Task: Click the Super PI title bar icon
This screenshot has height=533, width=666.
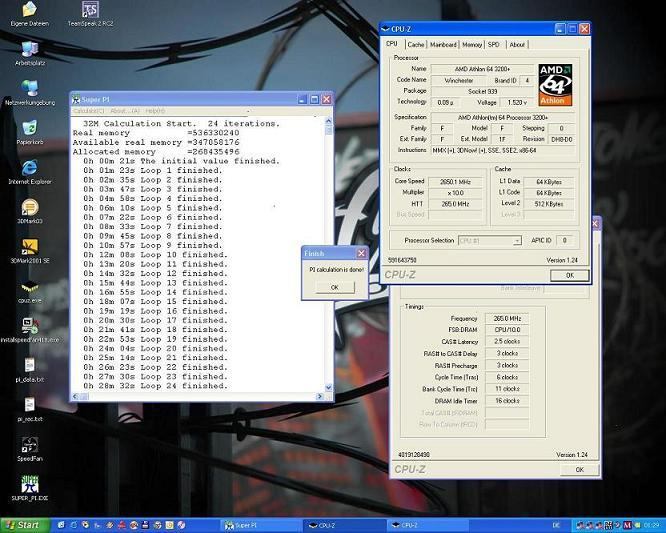Action: pyautogui.click(x=76, y=99)
